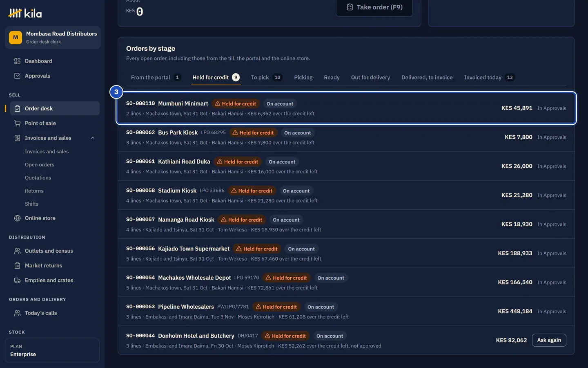This screenshot has height=368, width=588.
Task: Open the Dashboard grid icon
Action: pyautogui.click(x=17, y=61)
